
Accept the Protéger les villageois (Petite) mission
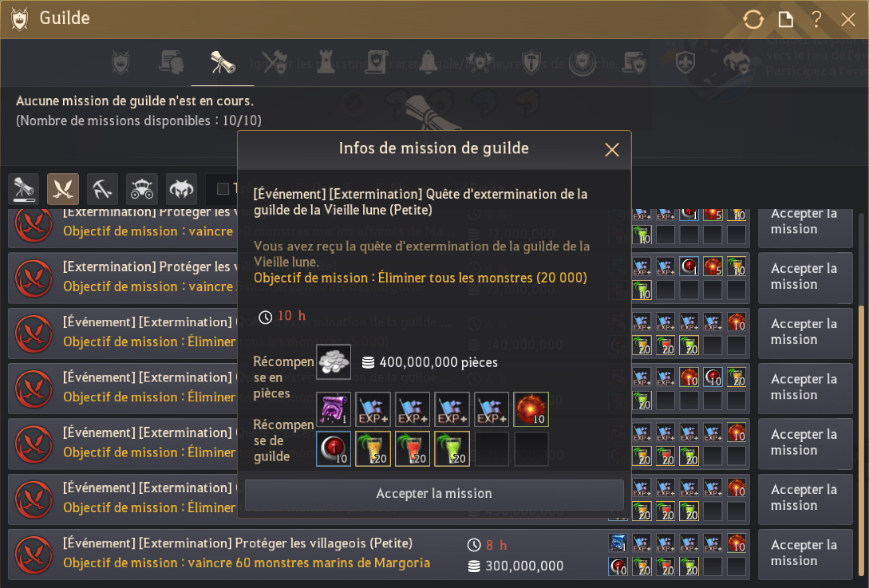(x=804, y=553)
